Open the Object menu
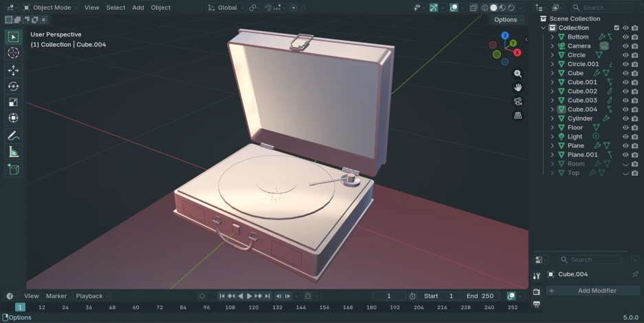The width and height of the screenshot is (644, 323). click(160, 8)
